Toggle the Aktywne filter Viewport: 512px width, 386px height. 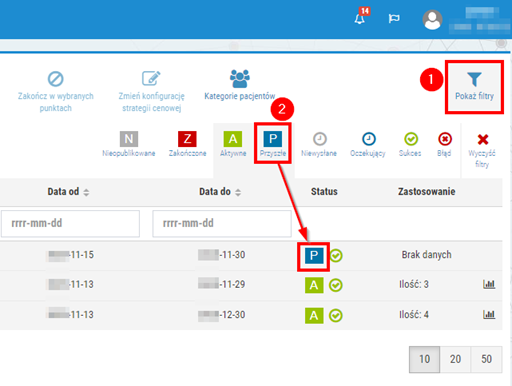233,144
